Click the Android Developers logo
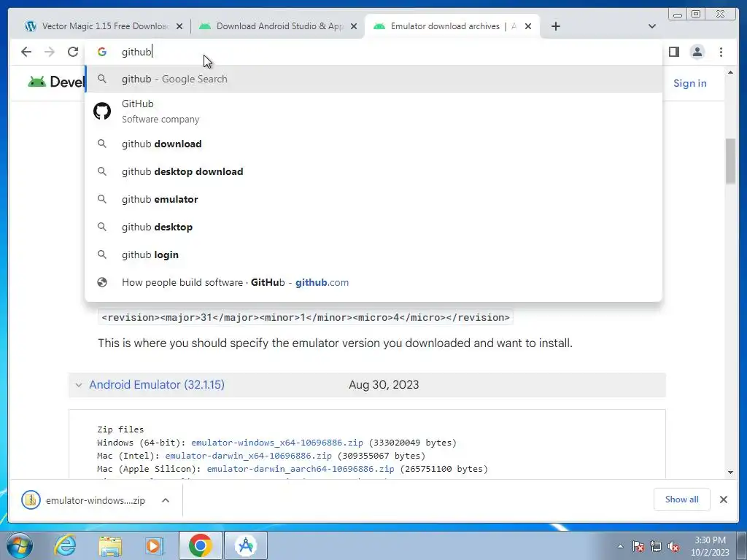The height and width of the screenshot is (560, 747). [56, 82]
